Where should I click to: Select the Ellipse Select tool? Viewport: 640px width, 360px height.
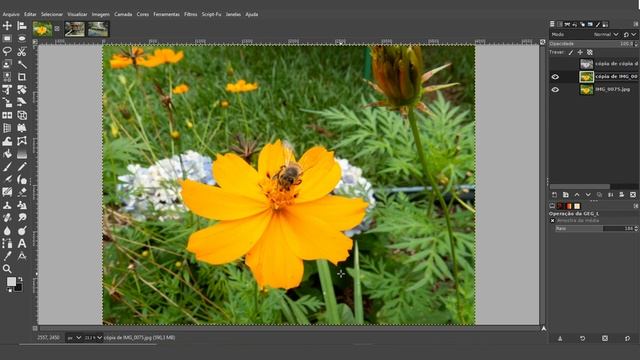[22, 38]
